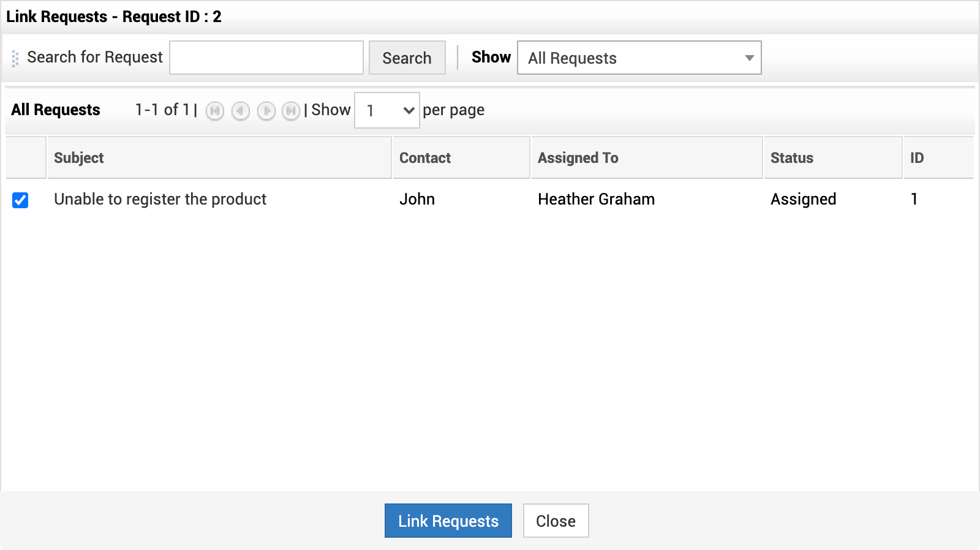This screenshot has width=980, height=550.
Task: Click the Link Requests button
Action: tap(448, 521)
